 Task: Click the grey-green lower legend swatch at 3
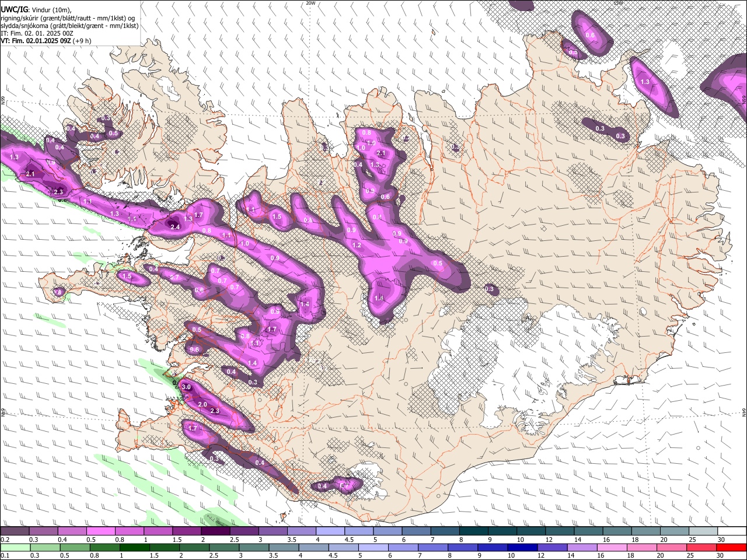tap(254, 547)
